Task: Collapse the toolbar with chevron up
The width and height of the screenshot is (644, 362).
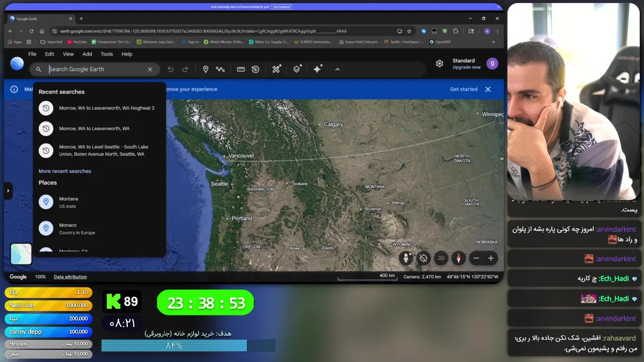Action: click(338, 69)
